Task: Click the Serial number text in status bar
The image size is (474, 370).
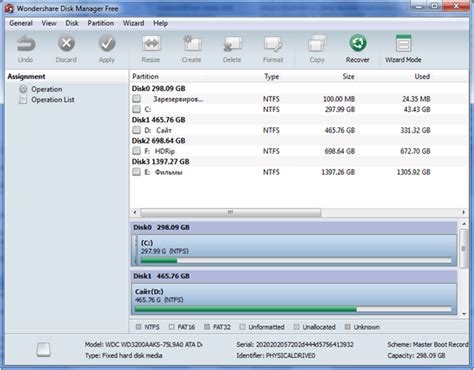Action: point(295,344)
